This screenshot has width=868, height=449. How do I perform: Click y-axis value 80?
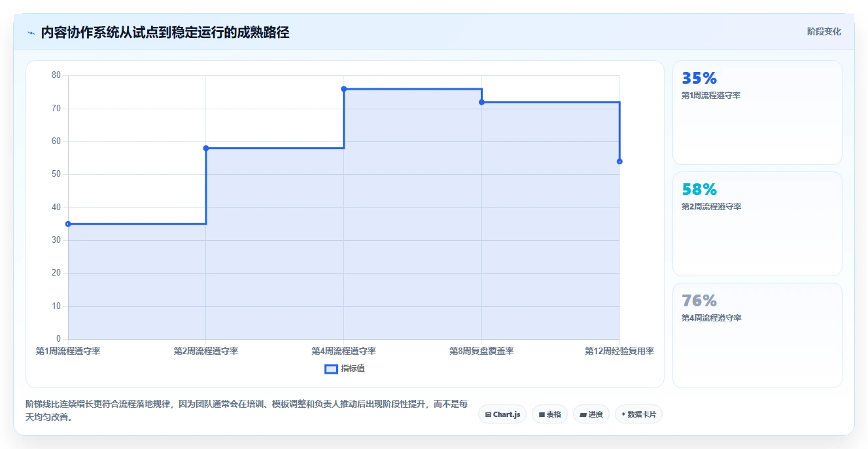(56, 75)
